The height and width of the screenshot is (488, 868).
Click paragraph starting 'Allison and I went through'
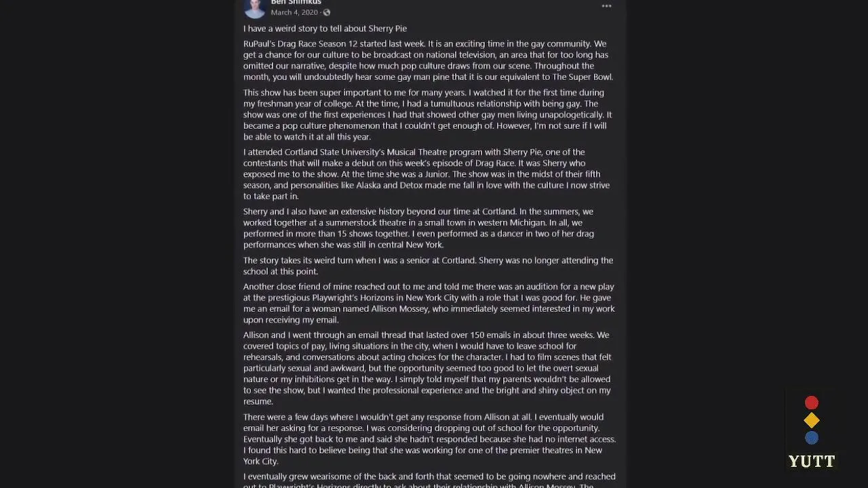pyautogui.click(x=427, y=368)
